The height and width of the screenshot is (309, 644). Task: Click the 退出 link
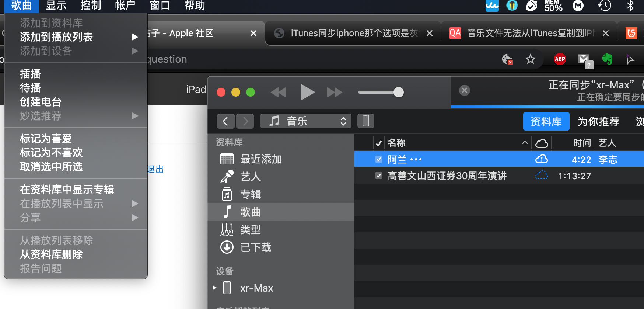click(155, 169)
